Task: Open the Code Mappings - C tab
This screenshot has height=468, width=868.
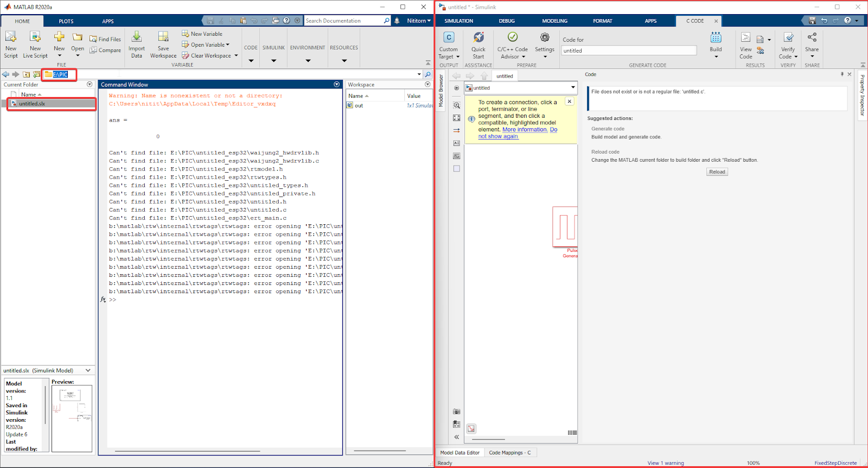Action: (510, 452)
